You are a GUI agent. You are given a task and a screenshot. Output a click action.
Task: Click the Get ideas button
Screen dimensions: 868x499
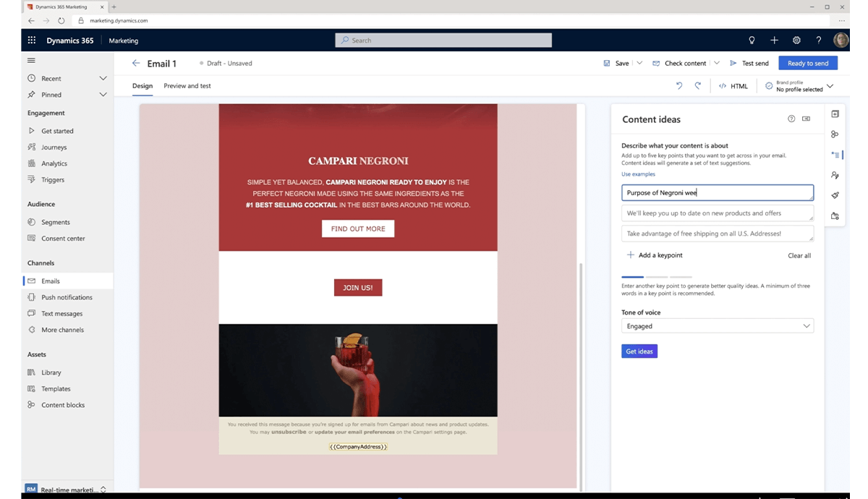[x=639, y=351]
